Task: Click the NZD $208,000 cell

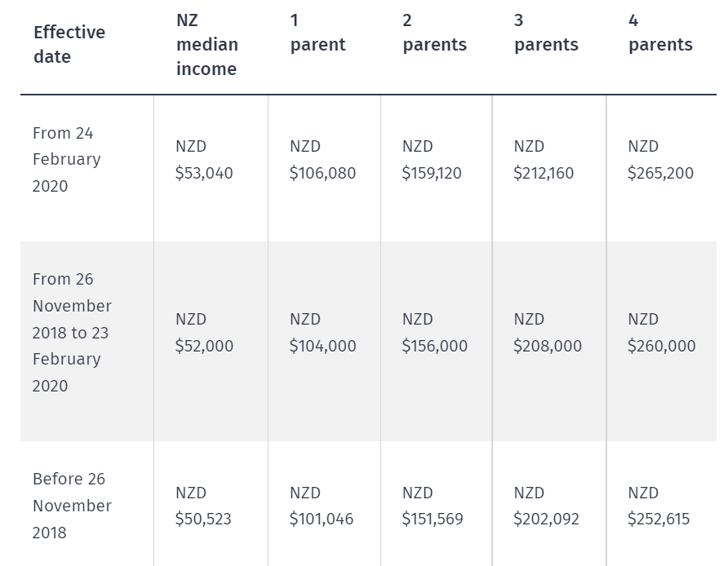Action: [548, 333]
